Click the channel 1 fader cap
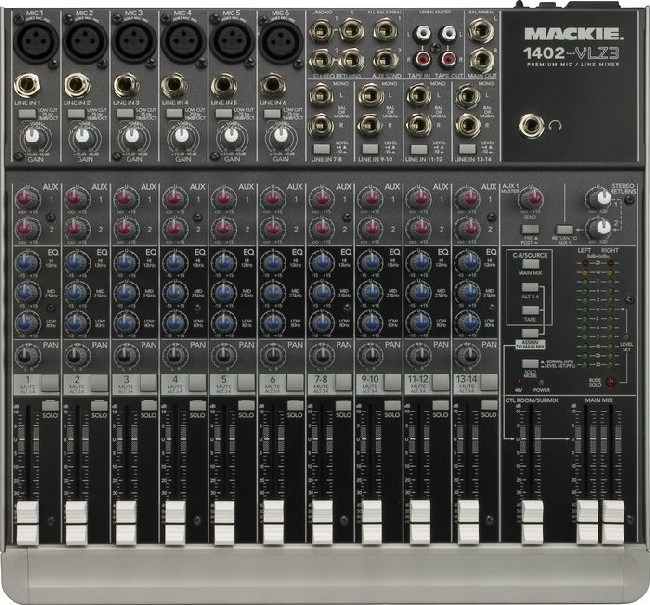650x605 pixels. tap(27, 522)
